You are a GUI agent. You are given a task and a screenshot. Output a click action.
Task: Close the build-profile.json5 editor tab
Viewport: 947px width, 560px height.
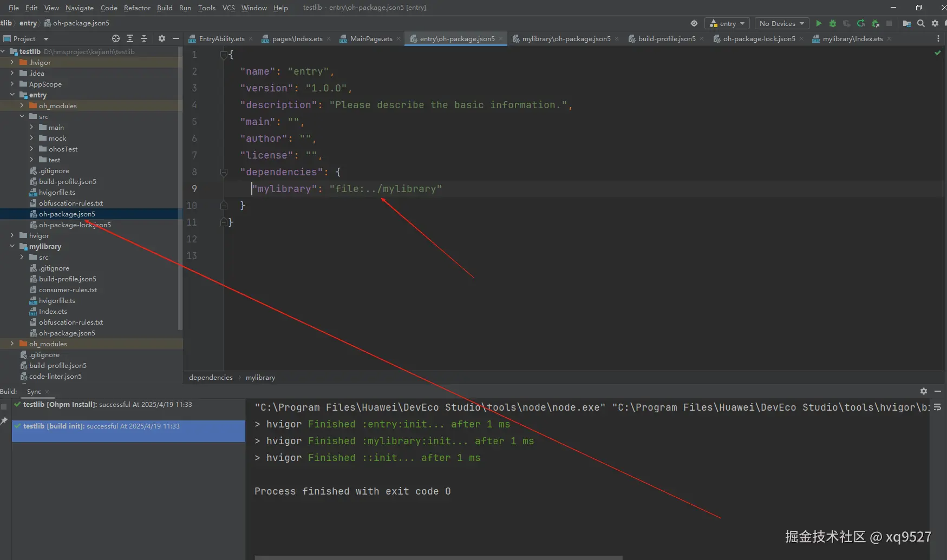[x=702, y=38]
